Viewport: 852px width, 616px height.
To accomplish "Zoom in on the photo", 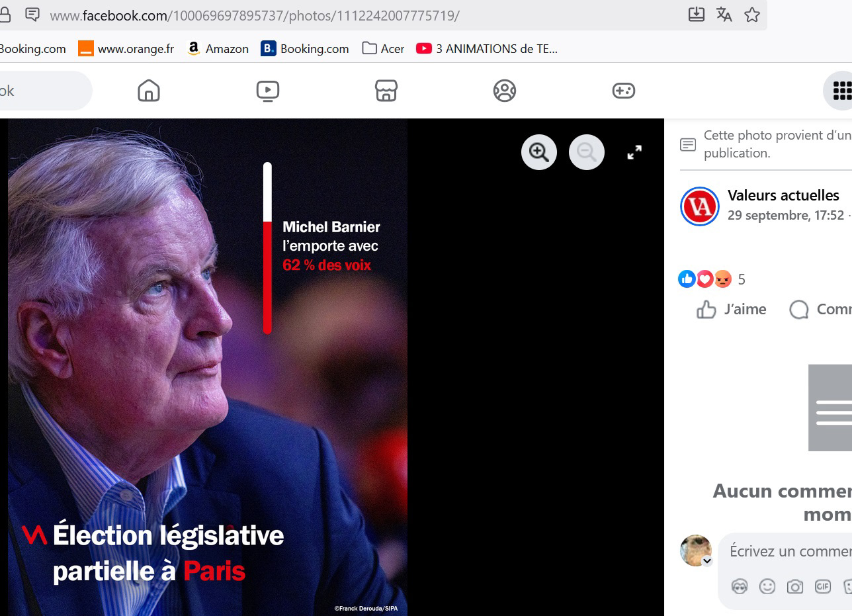I will point(539,152).
